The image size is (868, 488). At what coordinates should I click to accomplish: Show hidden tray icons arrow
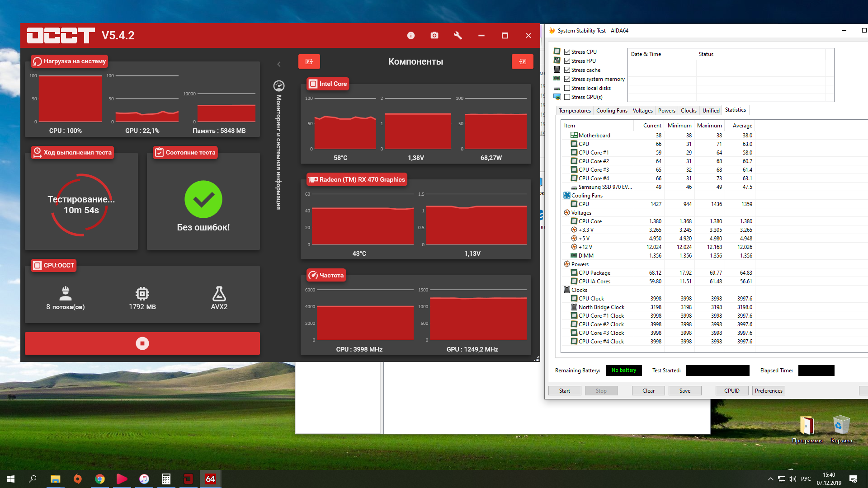[x=770, y=479]
